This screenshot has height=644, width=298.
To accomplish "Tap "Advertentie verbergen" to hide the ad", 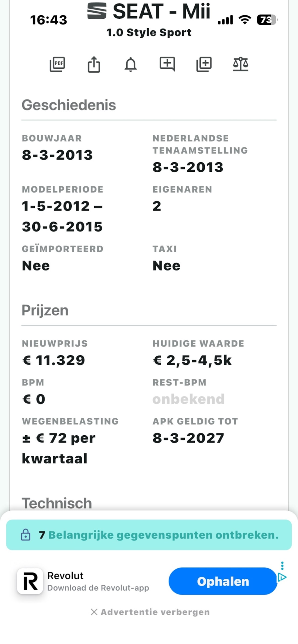I will [150, 612].
